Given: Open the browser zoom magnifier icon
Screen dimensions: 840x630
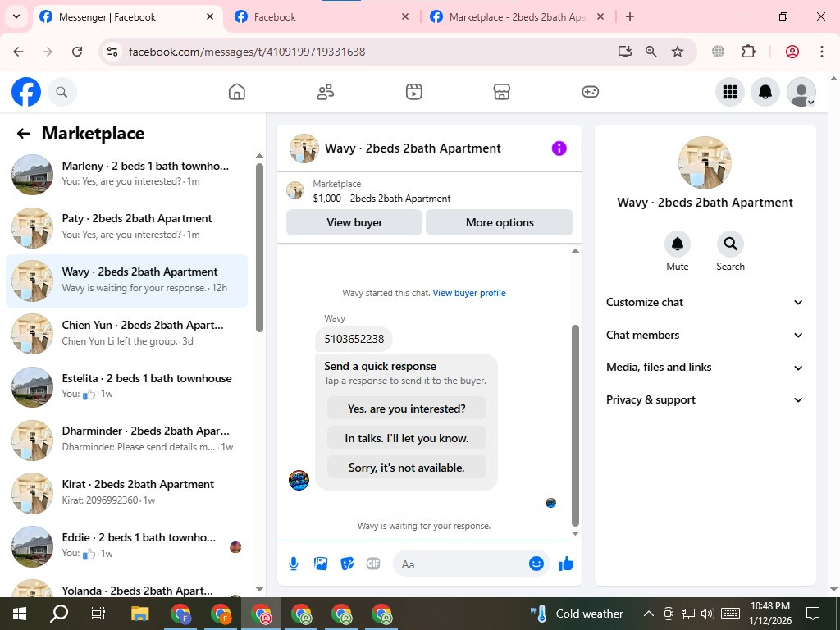Looking at the screenshot, I should [651, 52].
